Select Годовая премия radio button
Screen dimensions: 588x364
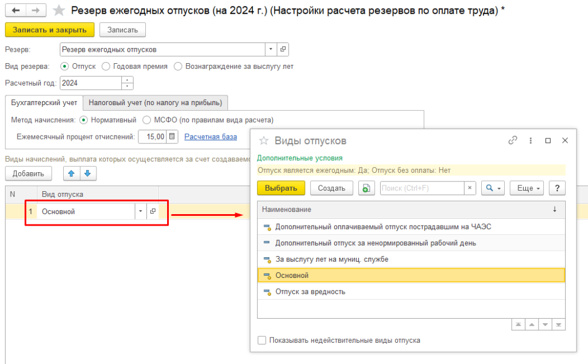click(x=106, y=67)
